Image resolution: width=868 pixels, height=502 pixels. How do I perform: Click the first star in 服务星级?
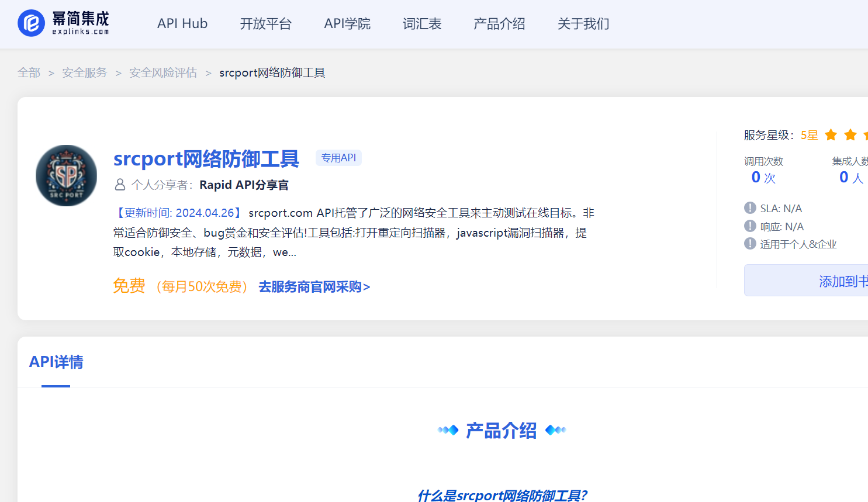click(x=831, y=134)
